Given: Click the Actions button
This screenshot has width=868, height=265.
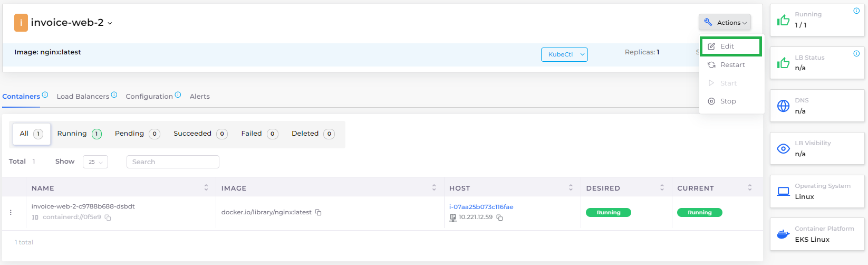Looking at the screenshot, I should pyautogui.click(x=725, y=23).
